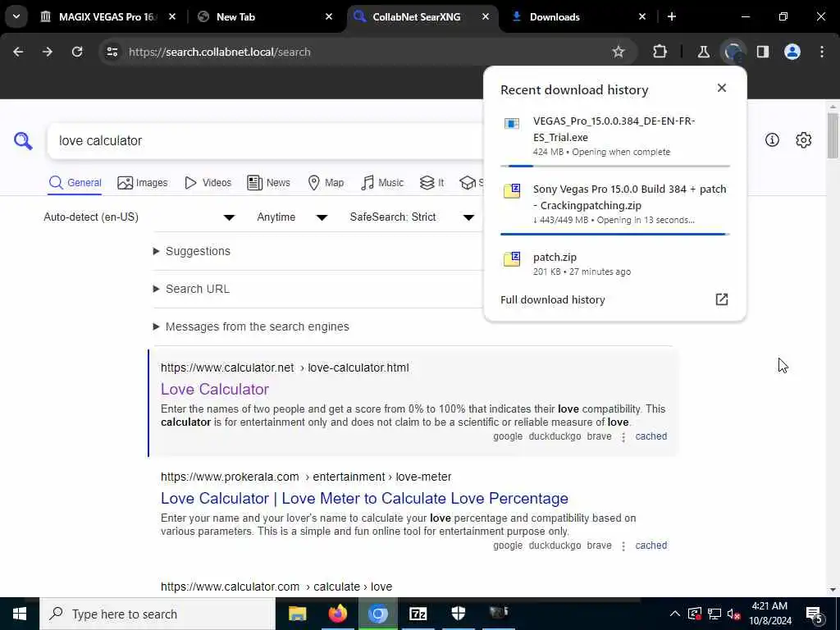840x630 pixels.
Task: Open SearXNG preferences gear icon
Action: tap(804, 140)
